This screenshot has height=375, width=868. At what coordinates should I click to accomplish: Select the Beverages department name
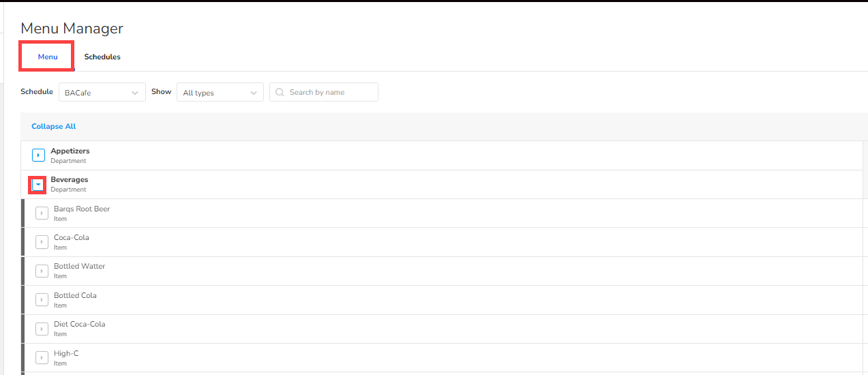click(x=70, y=179)
